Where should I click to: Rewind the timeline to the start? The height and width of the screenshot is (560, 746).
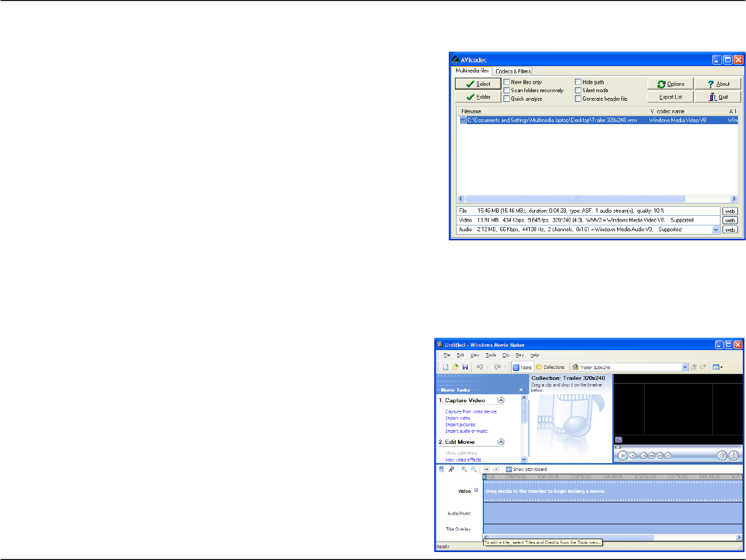(486, 469)
